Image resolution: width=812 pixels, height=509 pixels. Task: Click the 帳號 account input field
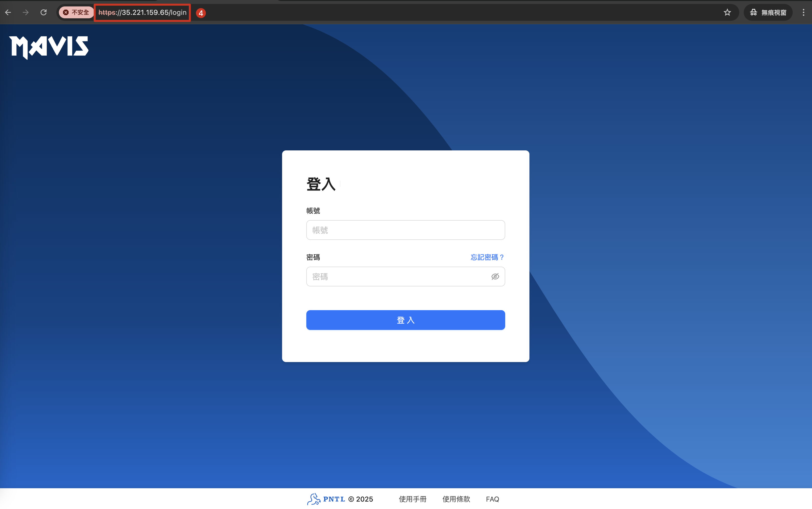click(x=405, y=230)
